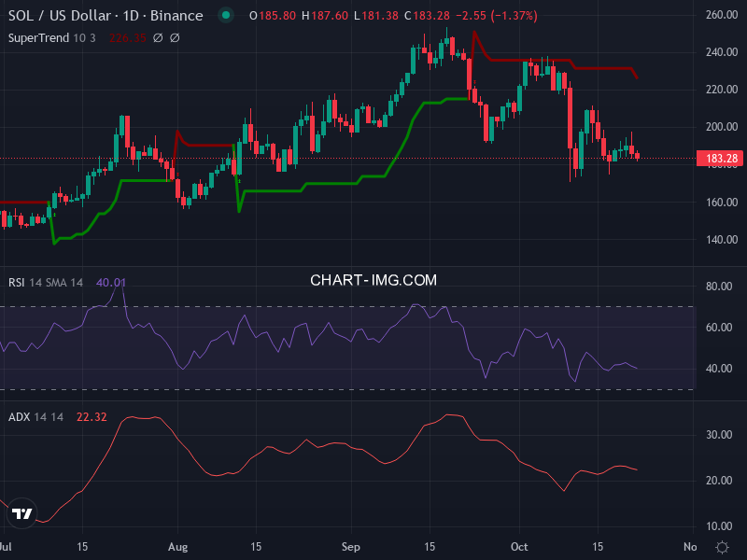
Task: Click the Sep label on time axis
Action: point(351,547)
